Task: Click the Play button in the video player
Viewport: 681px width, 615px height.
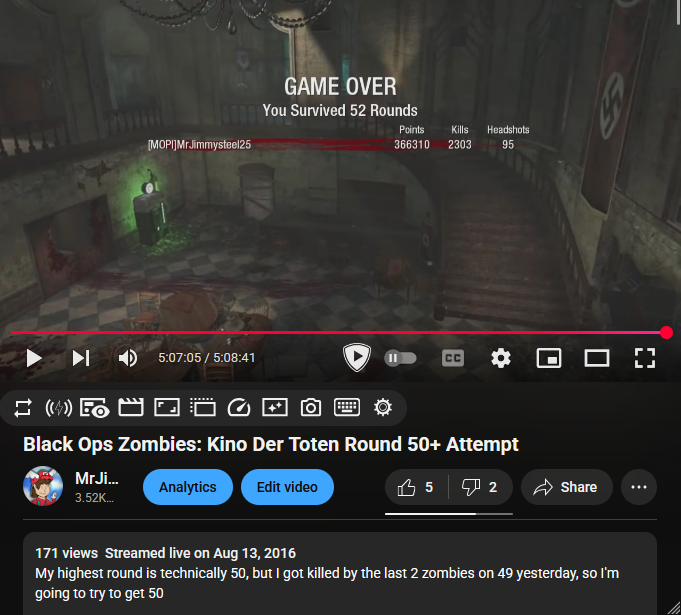Action: coord(34,358)
